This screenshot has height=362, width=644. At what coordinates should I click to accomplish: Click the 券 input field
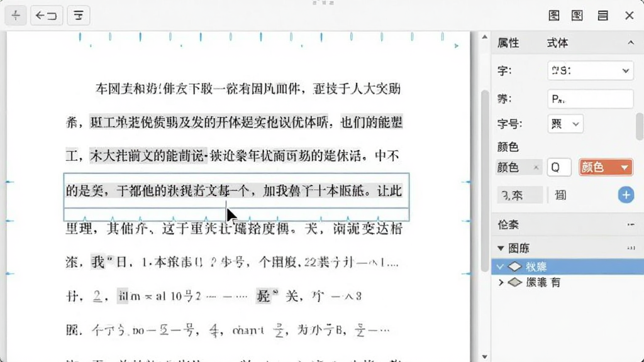click(590, 99)
